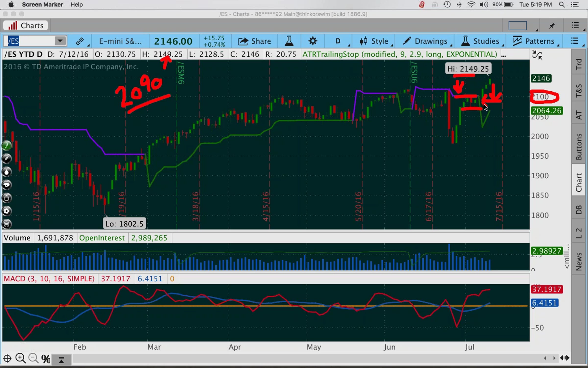The image size is (588, 368).
Task: Click the zoom in magnifier icon
Action: point(20,358)
